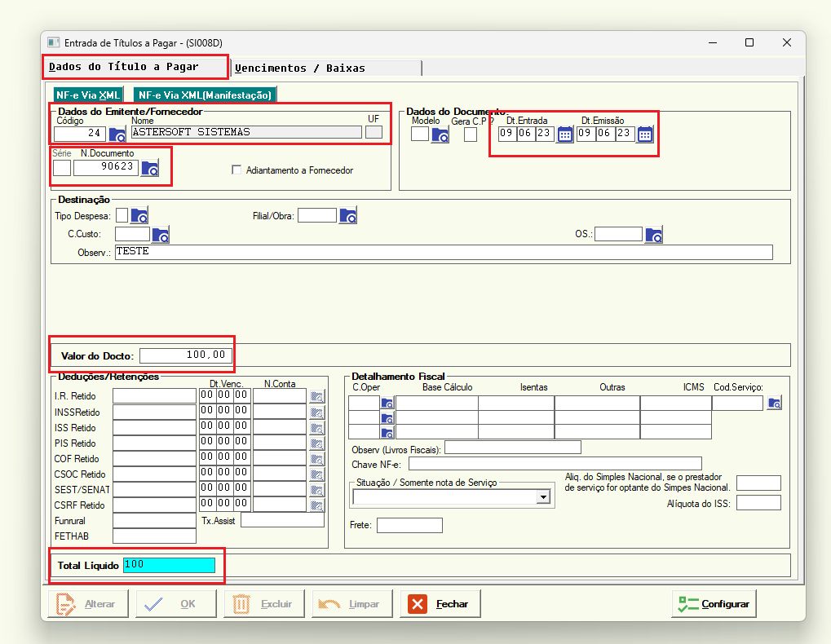Open N.Conta lookup for CSOC Retido row
Viewport: 831px width, 644px height.
click(x=317, y=474)
